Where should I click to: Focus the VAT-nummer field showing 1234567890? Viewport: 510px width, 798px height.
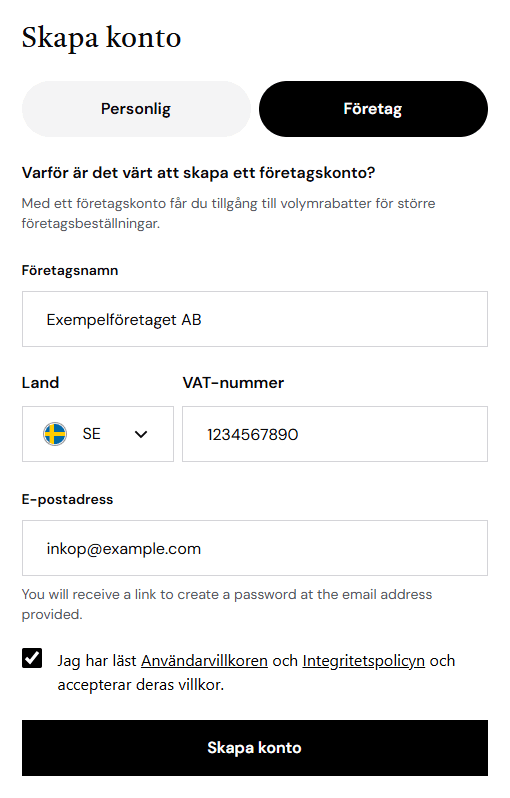click(335, 434)
